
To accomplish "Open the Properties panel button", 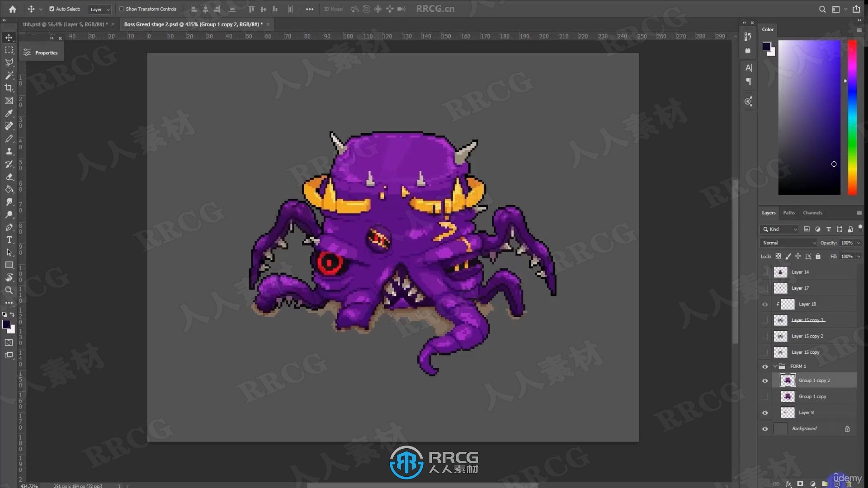I will pos(41,53).
